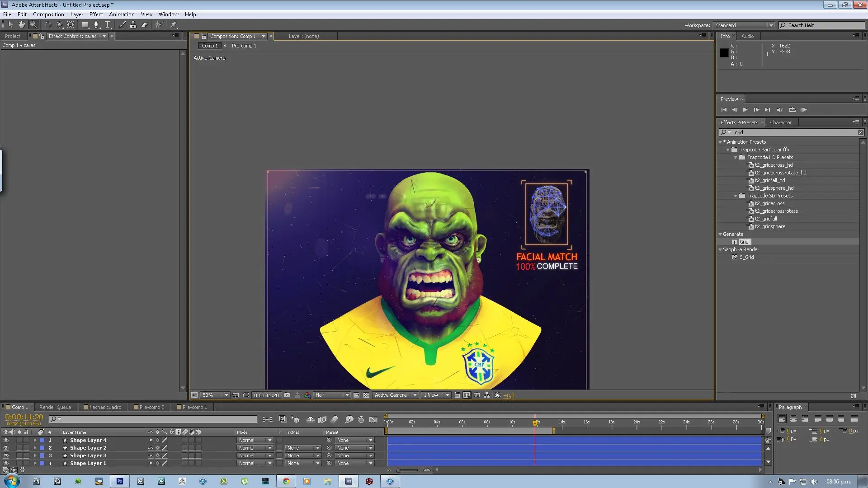Select the Hand tool
Viewport: 868px width, 488px height.
21,25
